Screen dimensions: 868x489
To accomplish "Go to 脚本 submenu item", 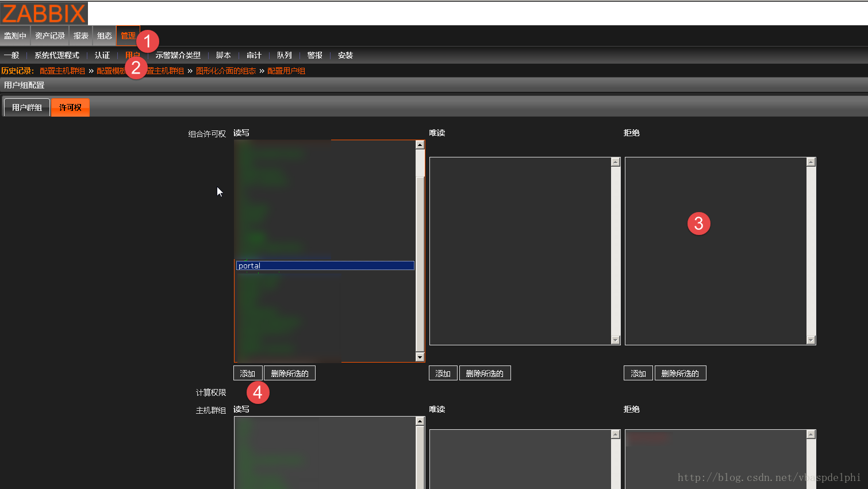I will pos(224,55).
